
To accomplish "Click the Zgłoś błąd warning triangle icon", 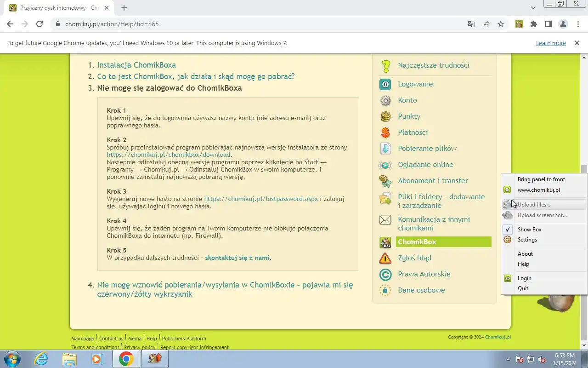I will pos(385,259).
